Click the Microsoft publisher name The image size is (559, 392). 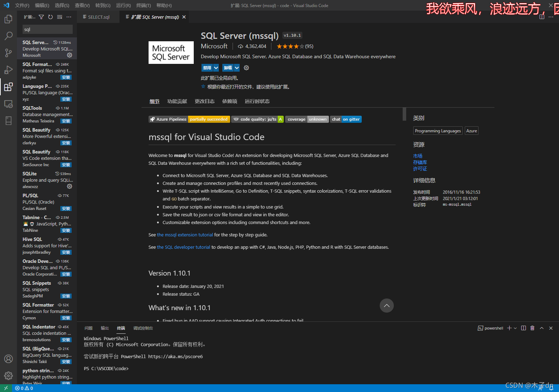pyautogui.click(x=214, y=46)
